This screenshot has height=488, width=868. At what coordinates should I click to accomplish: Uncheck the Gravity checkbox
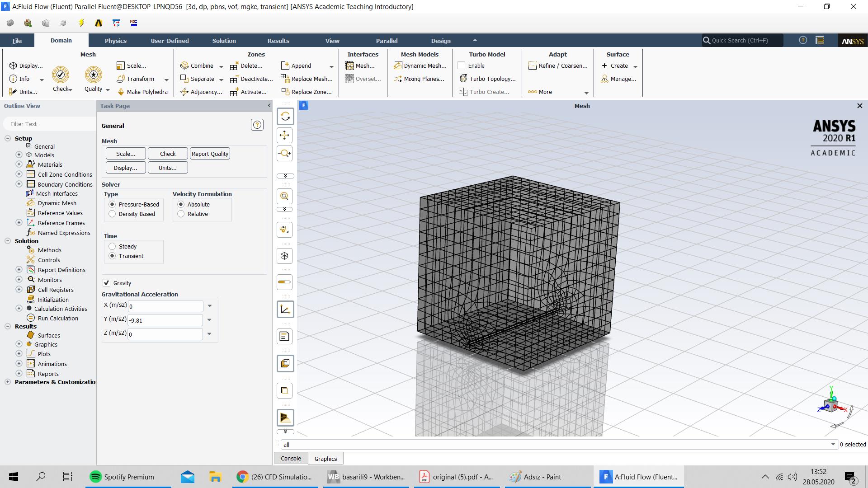pyautogui.click(x=107, y=282)
